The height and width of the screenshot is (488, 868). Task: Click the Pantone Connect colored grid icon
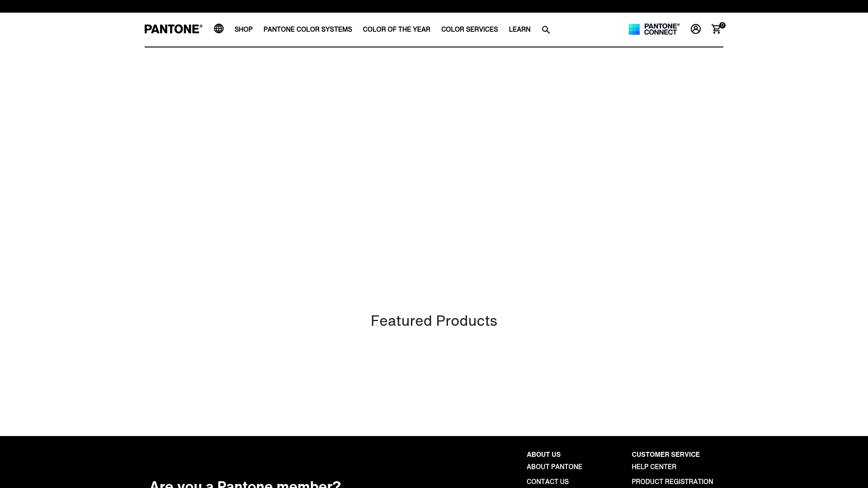pyautogui.click(x=634, y=29)
